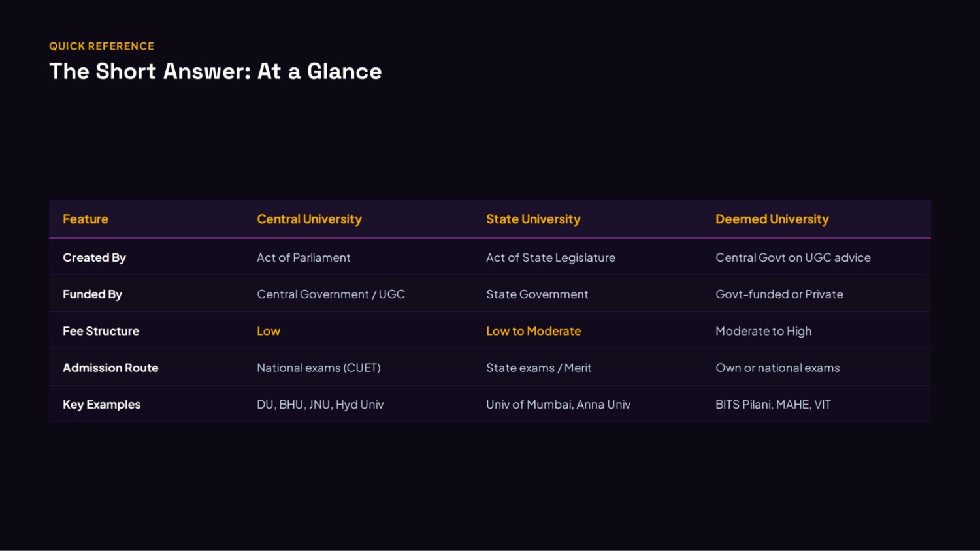
Task: Select the 'Admission Route' row label
Action: (x=110, y=368)
